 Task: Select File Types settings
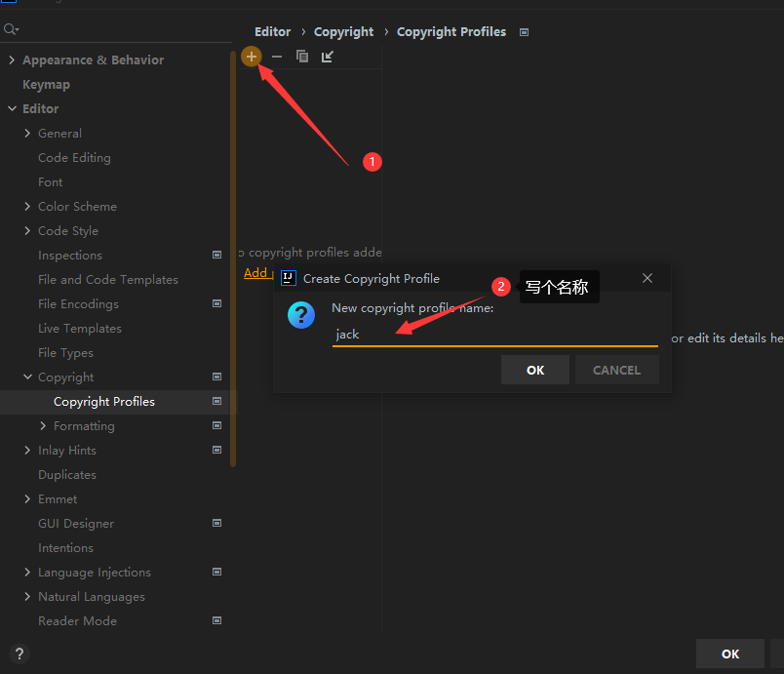coord(65,353)
